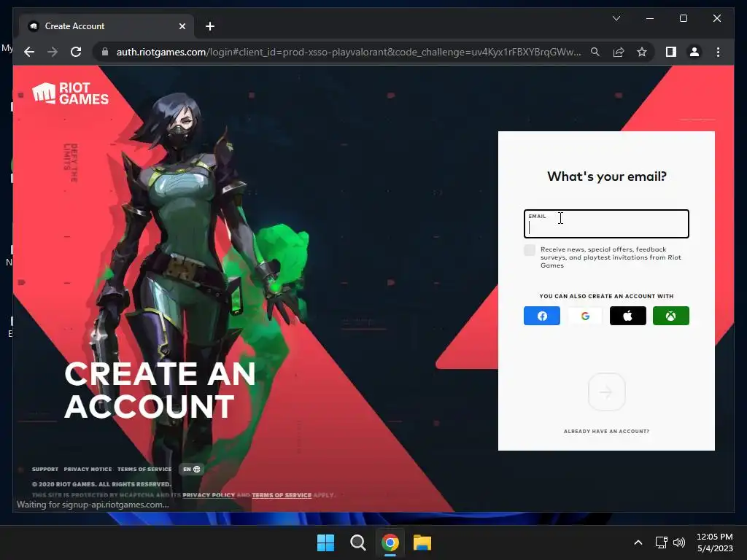This screenshot has width=747, height=560.
Task: Toggle the Chrome side panel icon
Action: [x=671, y=52]
